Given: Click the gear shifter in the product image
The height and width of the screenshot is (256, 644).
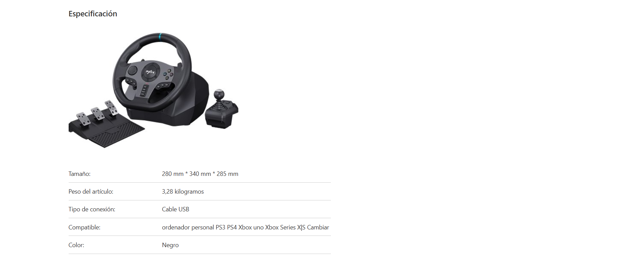Looking at the screenshot, I should pos(221,109).
